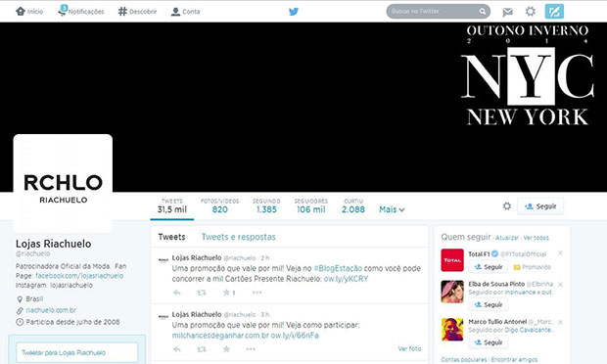This screenshot has height=364, width=607.
Task: Click Ver todos in Quem seguir
Action: click(x=536, y=238)
